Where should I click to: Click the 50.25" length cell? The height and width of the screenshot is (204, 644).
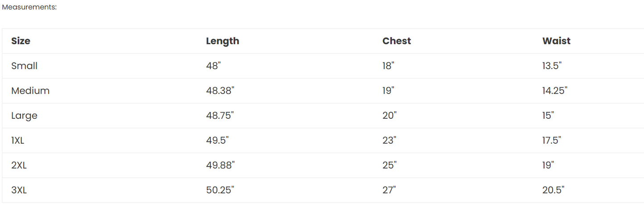(220, 190)
